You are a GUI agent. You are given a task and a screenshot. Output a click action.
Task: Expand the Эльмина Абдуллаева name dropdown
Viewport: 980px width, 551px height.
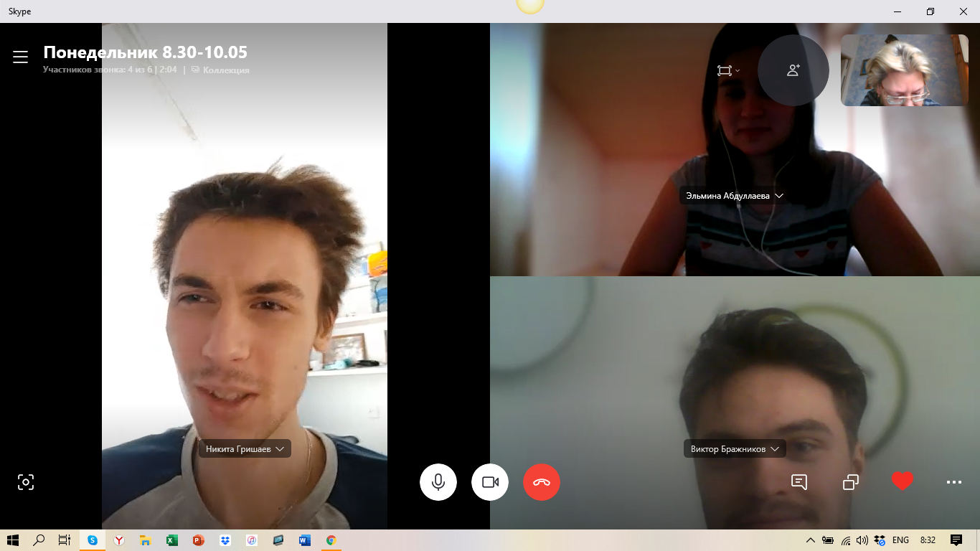coord(779,196)
